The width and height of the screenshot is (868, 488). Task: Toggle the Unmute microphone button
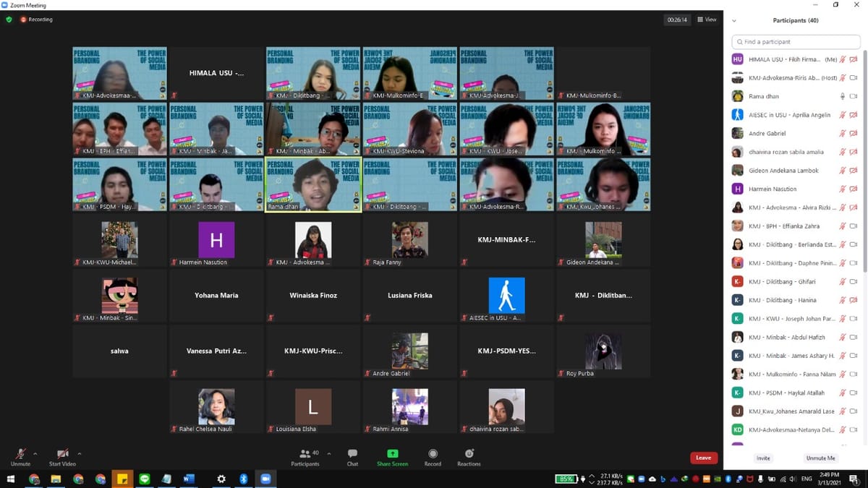pos(20,456)
